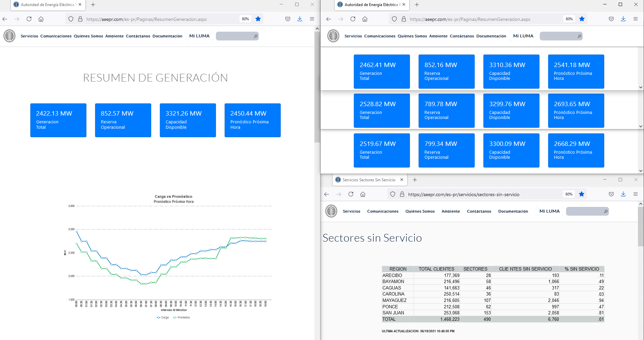This screenshot has width=644, height=340.
Task: Click 2462.41 MW Generacion Total tile
Action: pyautogui.click(x=382, y=71)
